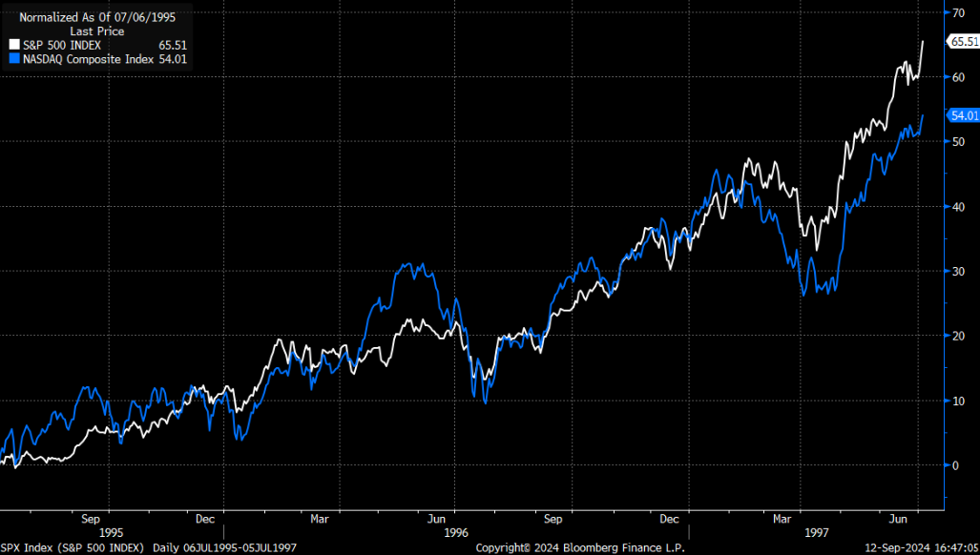Click the 1997 year label on time axis
This screenshot has width=980, height=555.
tap(816, 532)
